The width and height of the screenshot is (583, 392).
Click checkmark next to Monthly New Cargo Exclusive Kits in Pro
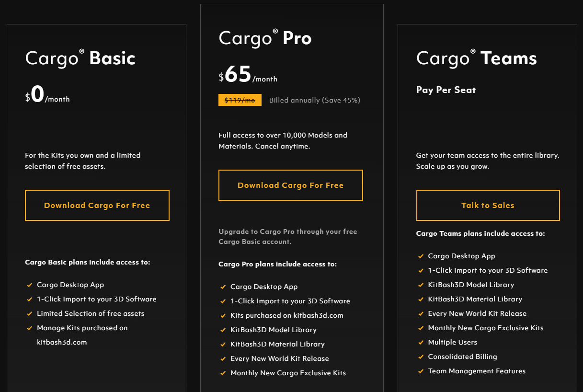tap(223, 373)
